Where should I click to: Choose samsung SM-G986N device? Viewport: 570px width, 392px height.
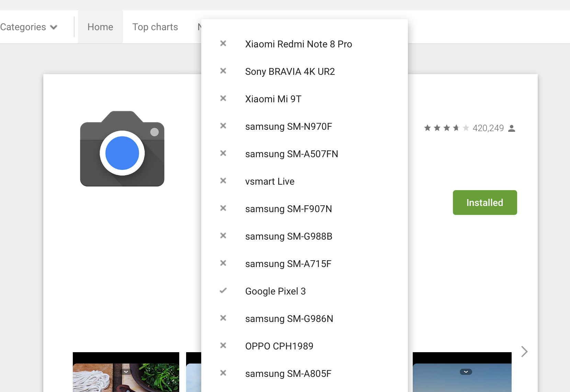[305, 319]
